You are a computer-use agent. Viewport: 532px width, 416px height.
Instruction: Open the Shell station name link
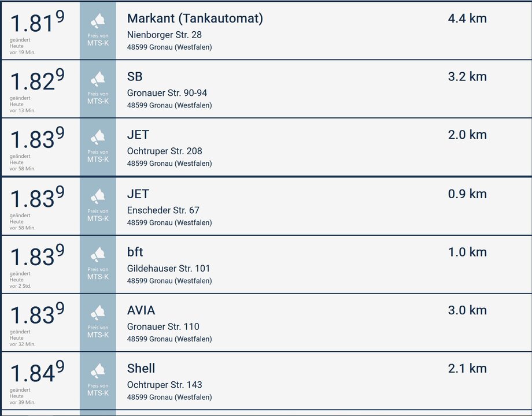click(x=141, y=369)
